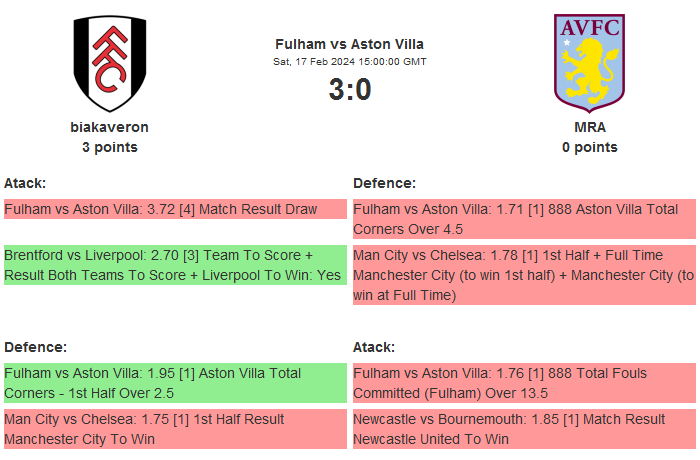Viewport: 700px width, 460px height.
Task: Select the green Brentford vs Liverpool bet row
Action: pos(175,265)
